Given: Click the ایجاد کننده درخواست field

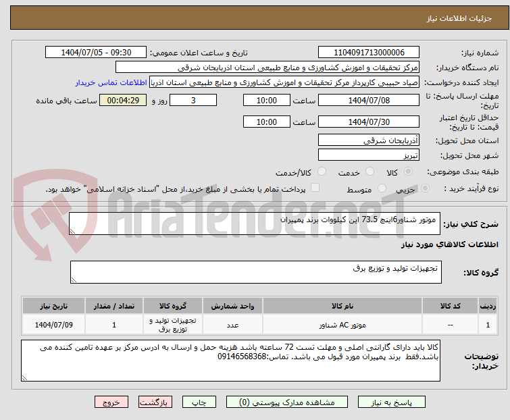Looking at the screenshot, I should click(284, 82).
